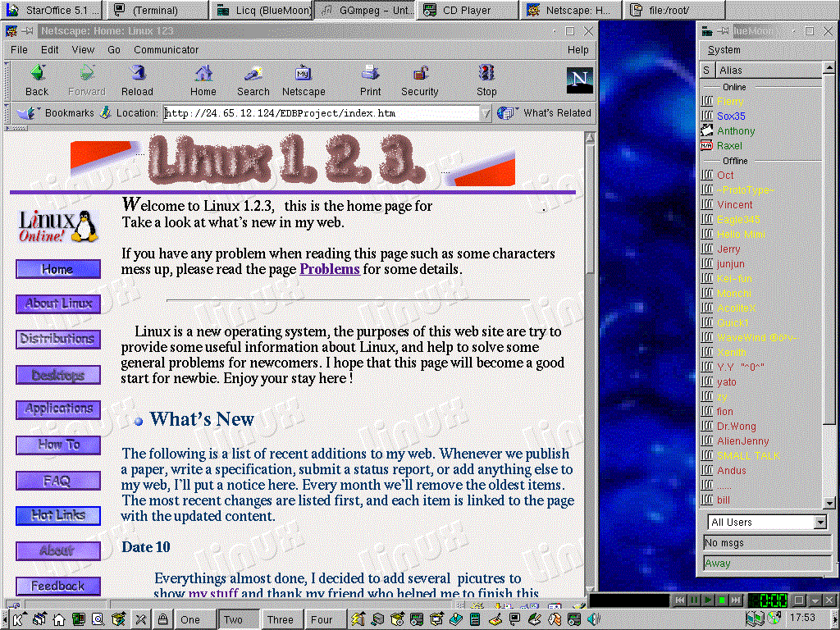Switch to virtual desktop One
This screenshot has width=840, height=630.
click(190, 619)
